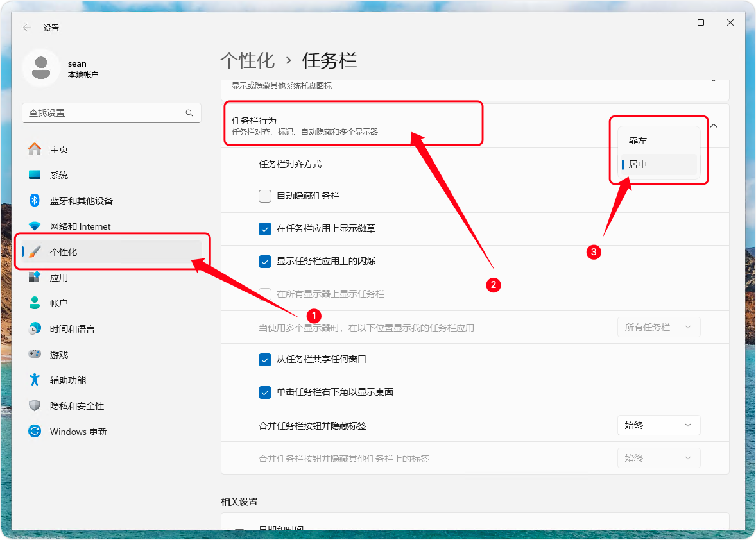
Task: Click the clock globe icon beside 时间和语言
Action: (x=35, y=328)
